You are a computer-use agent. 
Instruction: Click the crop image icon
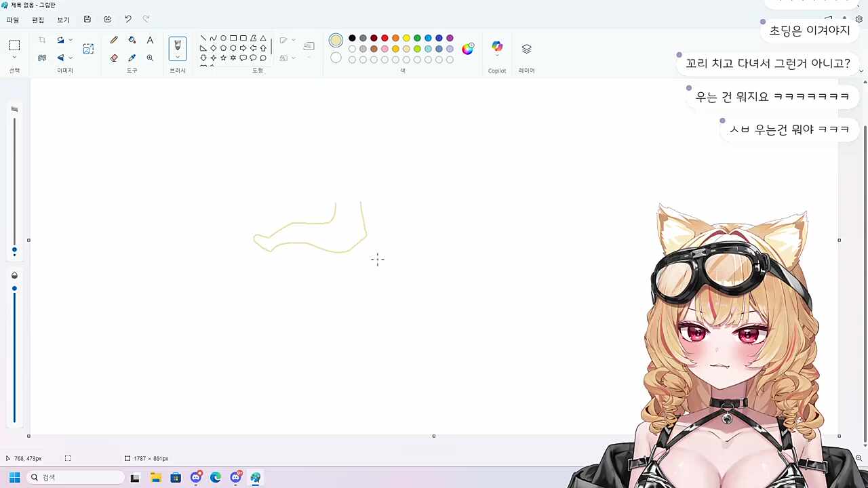click(42, 40)
